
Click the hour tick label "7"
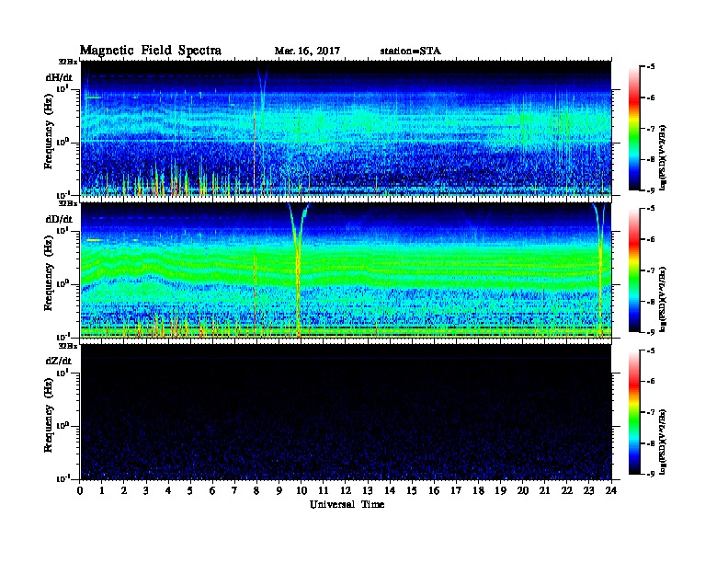234,490
